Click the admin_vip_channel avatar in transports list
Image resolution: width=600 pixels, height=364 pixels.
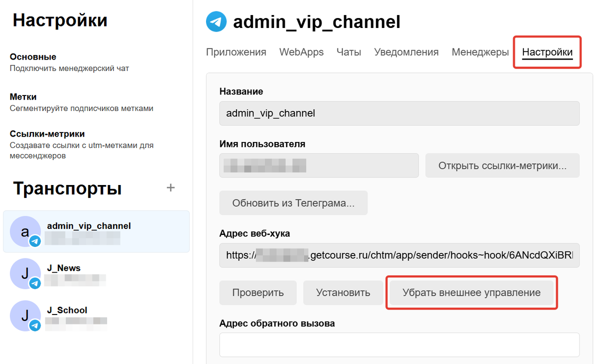pyautogui.click(x=25, y=231)
